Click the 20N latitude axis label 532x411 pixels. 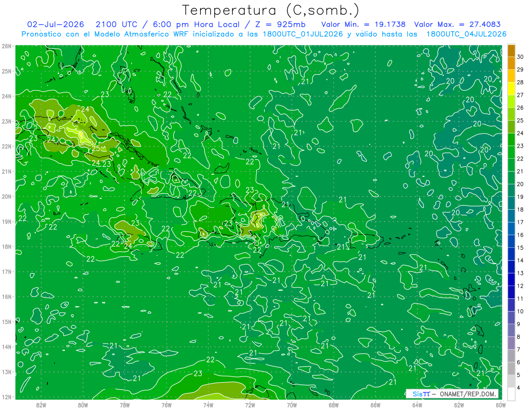6,196
